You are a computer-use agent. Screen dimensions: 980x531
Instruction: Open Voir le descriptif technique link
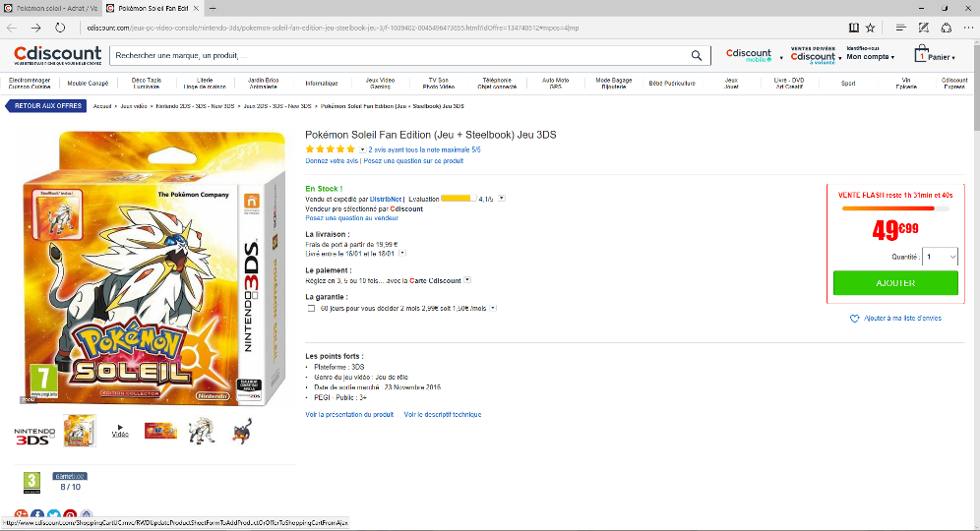point(442,415)
